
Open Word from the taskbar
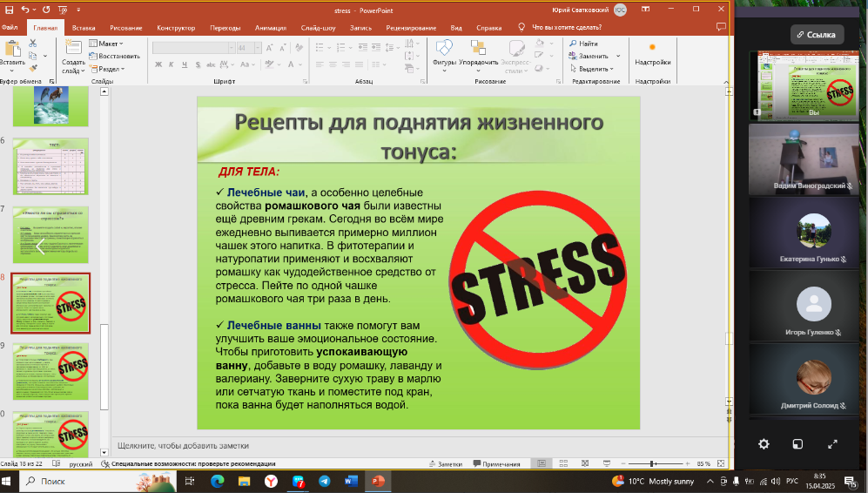351,481
